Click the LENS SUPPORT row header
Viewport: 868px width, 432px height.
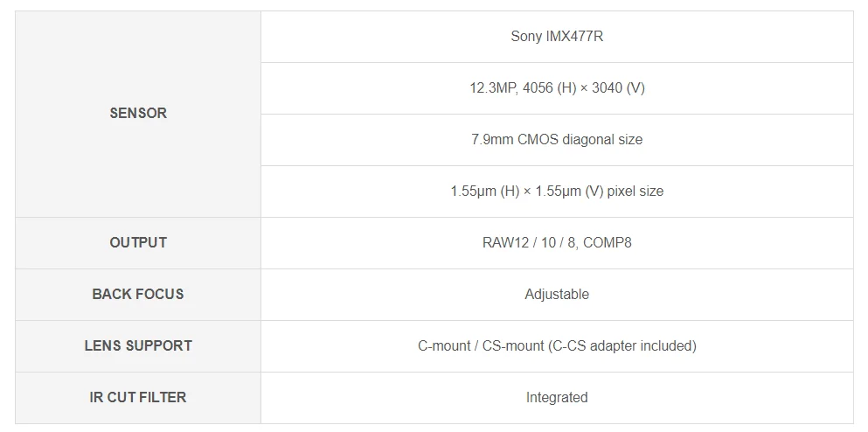[138, 346]
